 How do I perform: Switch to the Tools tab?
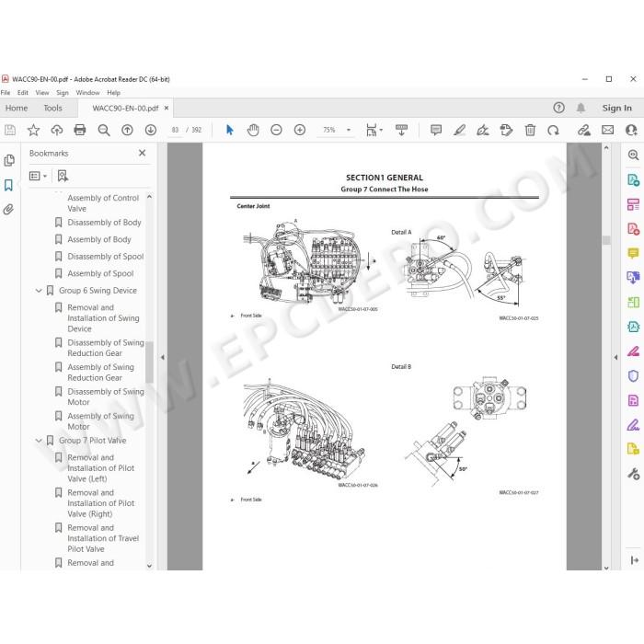[52, 108]
